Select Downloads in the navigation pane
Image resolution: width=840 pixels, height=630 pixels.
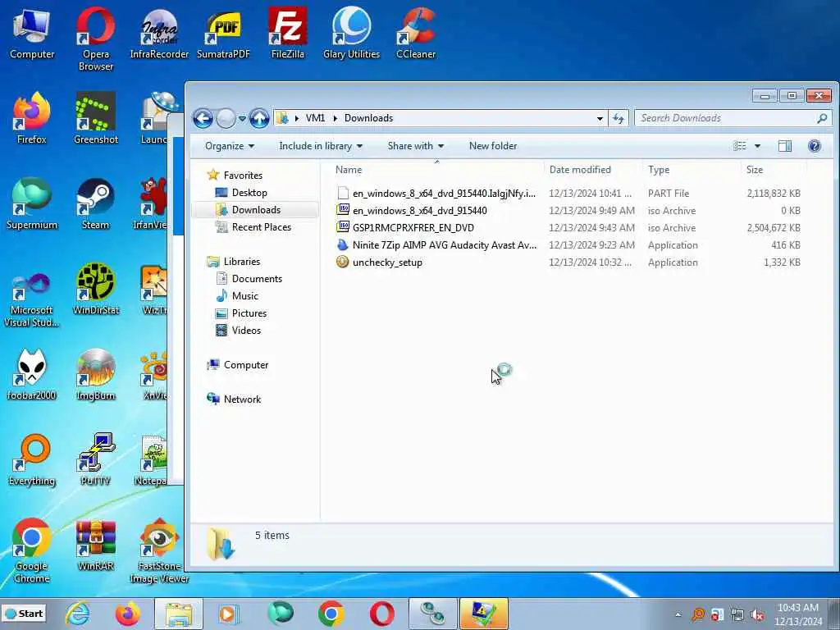pos(256,209)
